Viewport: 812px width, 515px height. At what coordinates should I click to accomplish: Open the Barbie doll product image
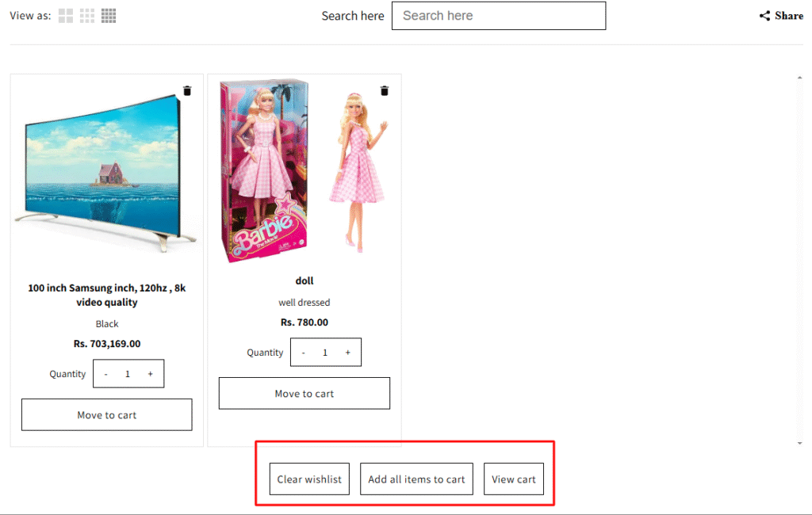[x=304, y=171]
